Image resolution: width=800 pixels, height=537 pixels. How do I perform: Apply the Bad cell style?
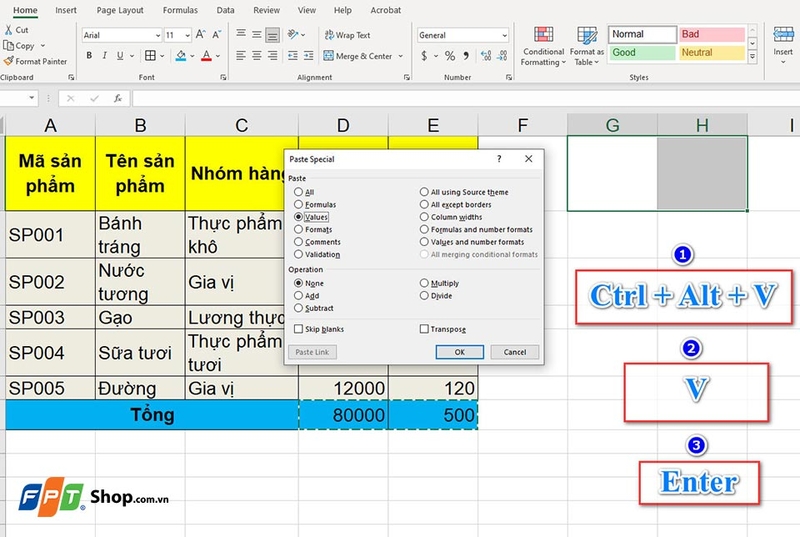pyautogui.click(x=712, y=34)
